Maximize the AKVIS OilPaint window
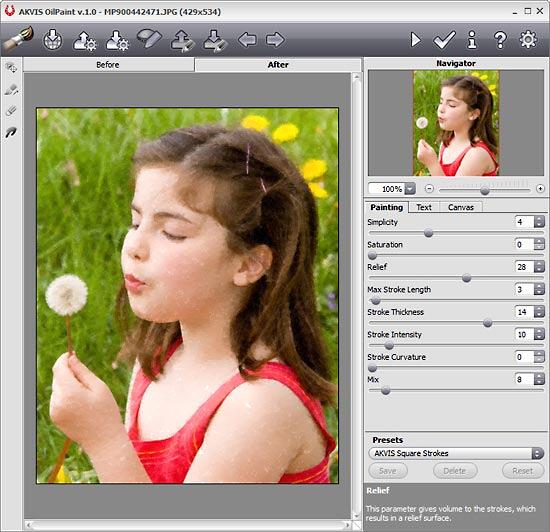The width and height of the screenshot is (550, 532). coord(528,11)
